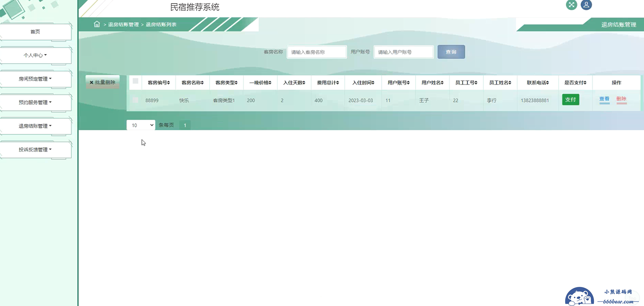Click 退房结账列表 breadcrumb link
644x306 pixels.
(161, 24)
